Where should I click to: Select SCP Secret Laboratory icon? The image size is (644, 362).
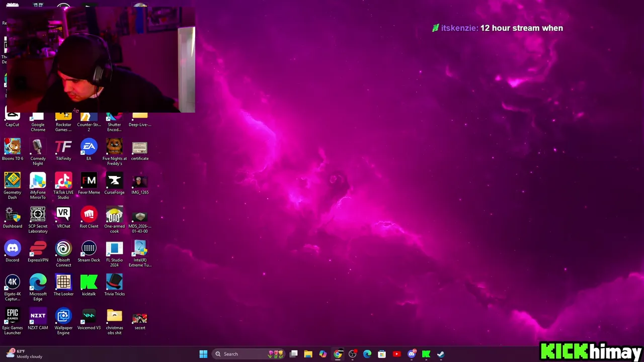point(38,220)
